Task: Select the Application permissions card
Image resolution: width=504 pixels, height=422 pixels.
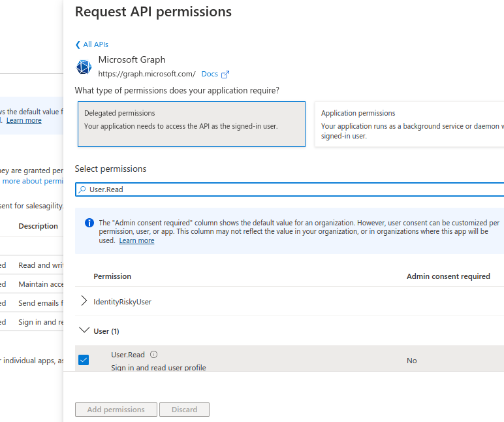Action: pos(409,124)
